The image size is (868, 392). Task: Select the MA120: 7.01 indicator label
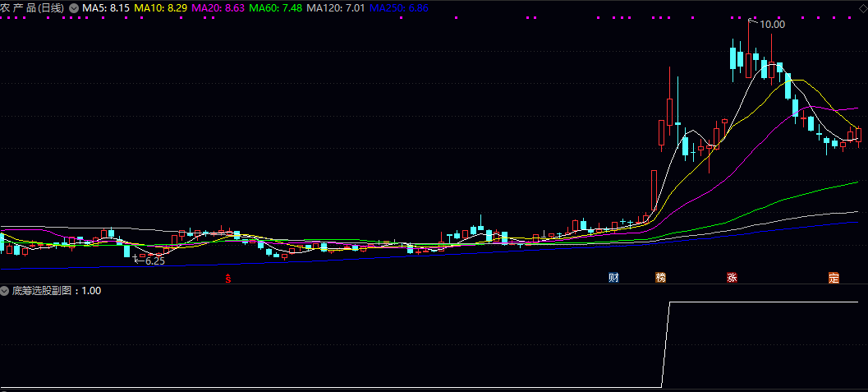336,9
